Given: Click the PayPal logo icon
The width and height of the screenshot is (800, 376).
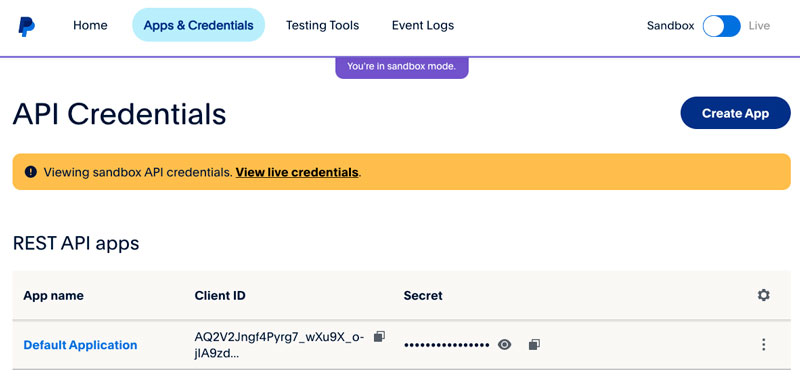Looking at the screenshot, I should (x=27, y=27).
